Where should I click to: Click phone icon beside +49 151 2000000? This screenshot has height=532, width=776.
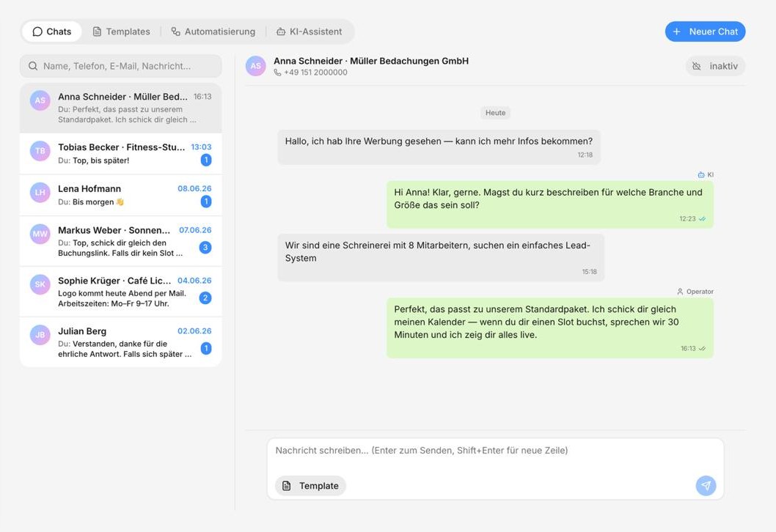pos(278,73)
